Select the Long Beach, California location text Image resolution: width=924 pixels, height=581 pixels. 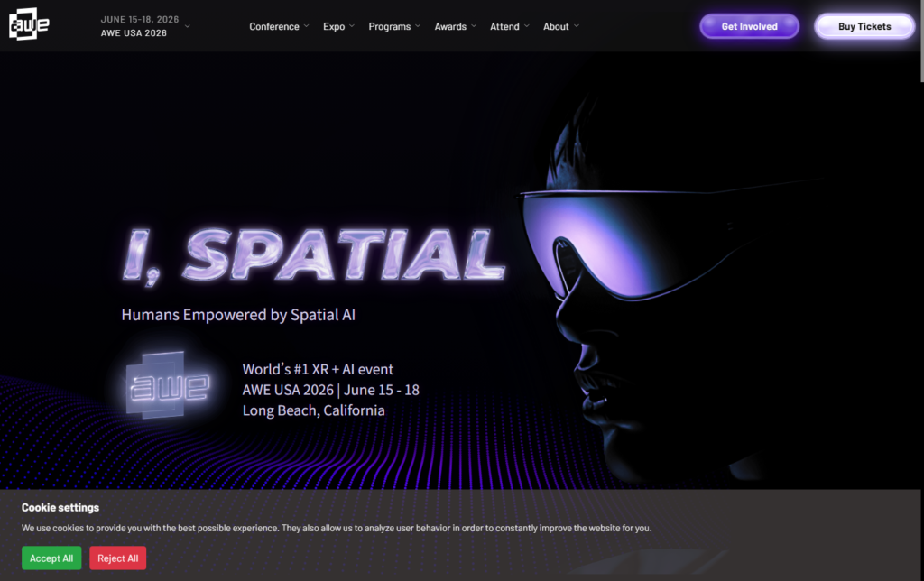pos(313,410)
